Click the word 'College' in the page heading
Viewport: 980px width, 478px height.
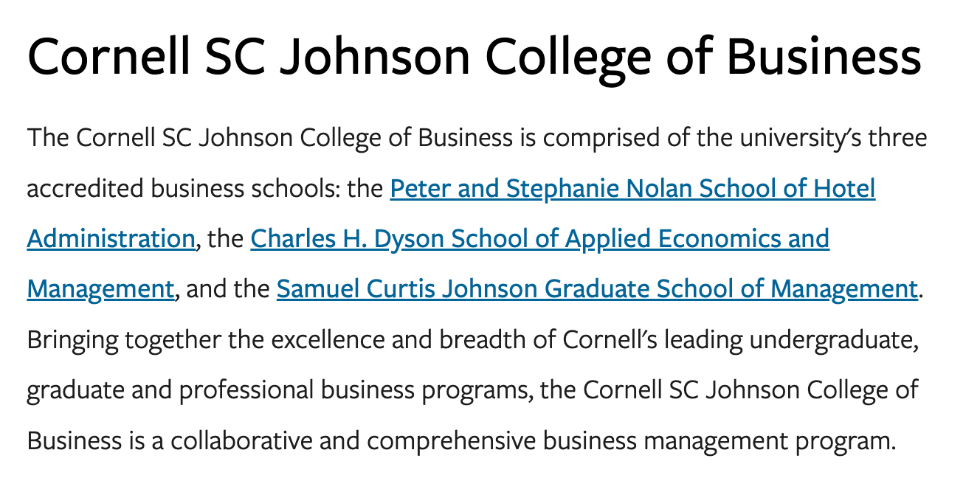(569, 57)
